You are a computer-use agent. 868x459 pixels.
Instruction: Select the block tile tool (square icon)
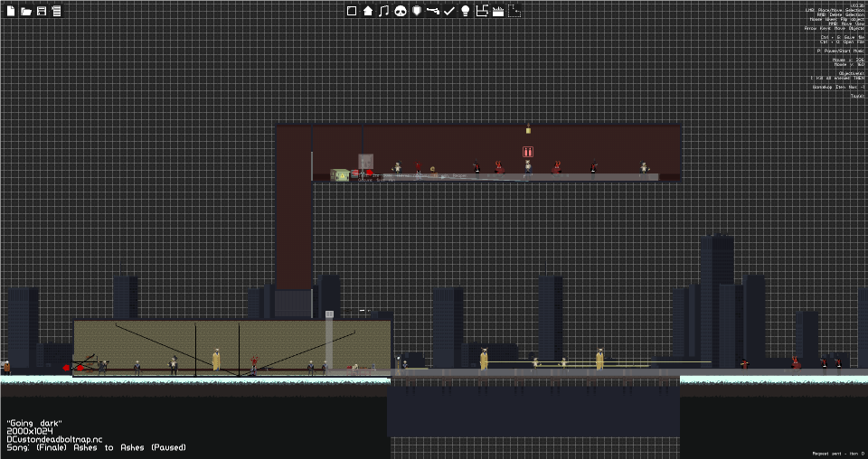(x=352, y=11)
